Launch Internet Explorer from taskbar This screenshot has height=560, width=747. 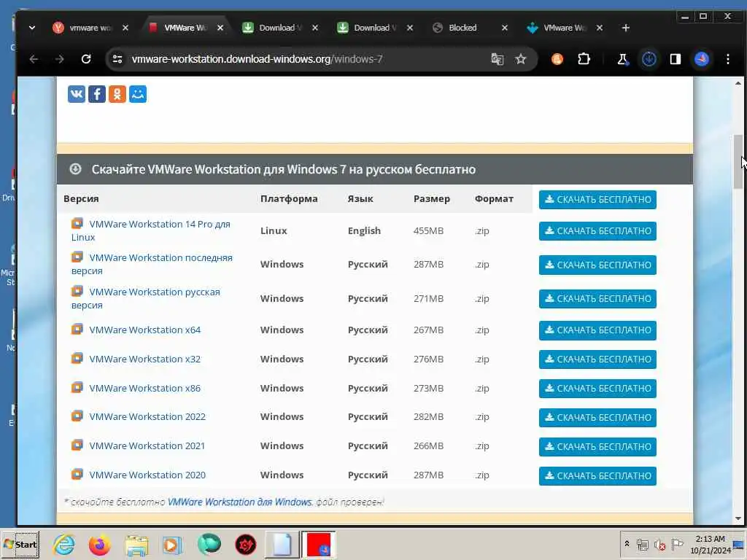click(64, 544)
